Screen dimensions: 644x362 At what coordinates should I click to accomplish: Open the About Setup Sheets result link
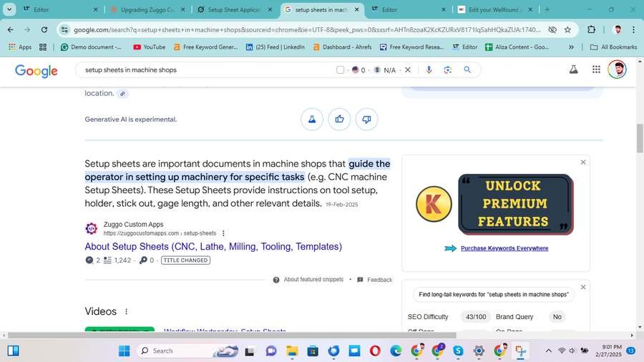(x=213, y=247)
